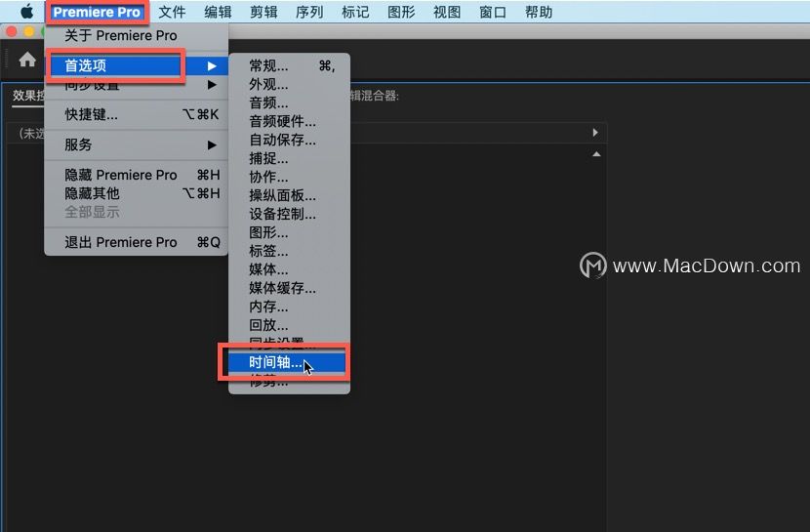The height and width of the screenshot is (532, 810).
Task: Open the 序列 menu
Action: [x=309, y=12]
